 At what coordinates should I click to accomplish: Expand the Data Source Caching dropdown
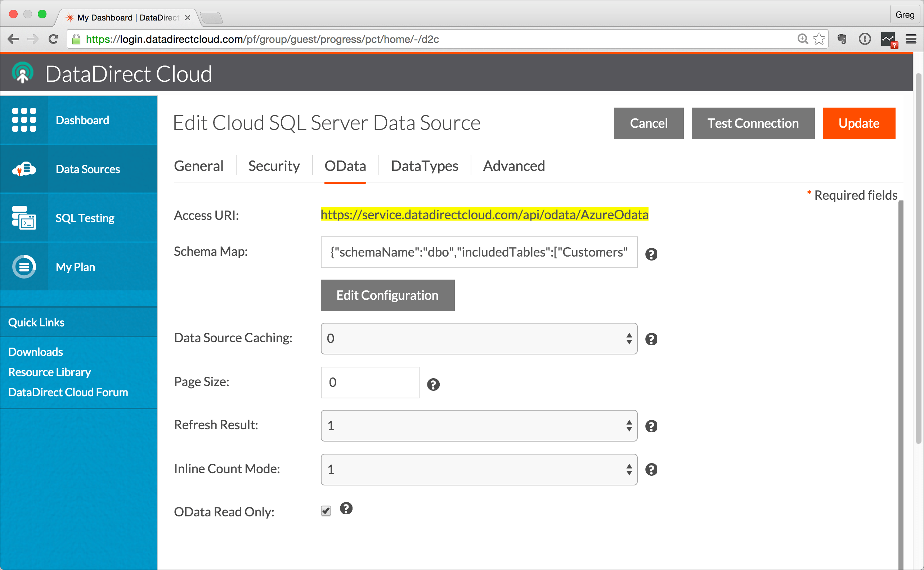pos(479,339)
